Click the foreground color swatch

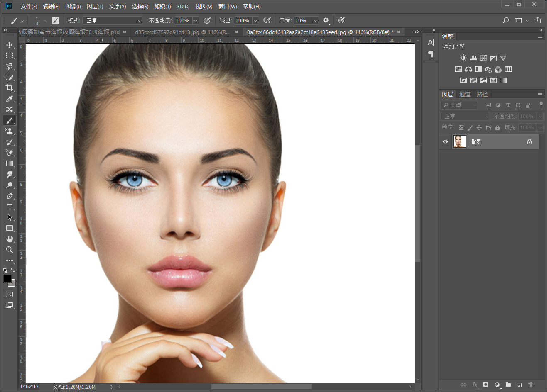tap(7, 279)
